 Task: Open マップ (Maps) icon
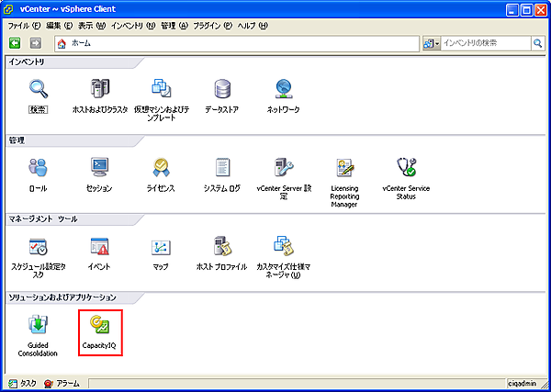[161, 247]
